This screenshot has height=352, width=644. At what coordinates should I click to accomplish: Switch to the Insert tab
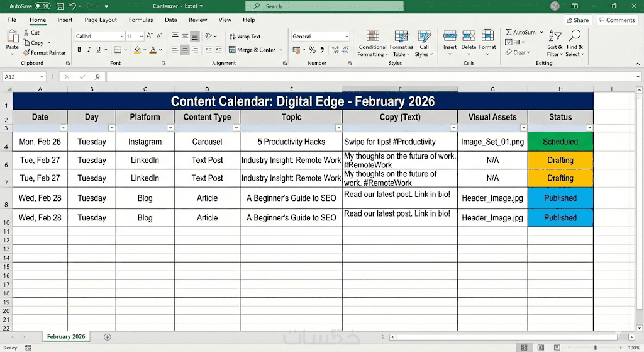tap(65, 20)
